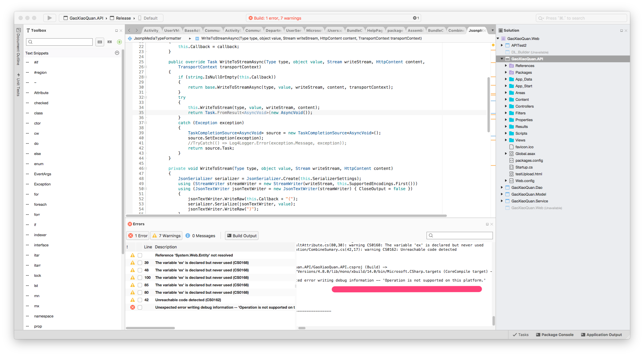Expand the GaoXiaoQuan.Dao project

(x=502, y=187)
